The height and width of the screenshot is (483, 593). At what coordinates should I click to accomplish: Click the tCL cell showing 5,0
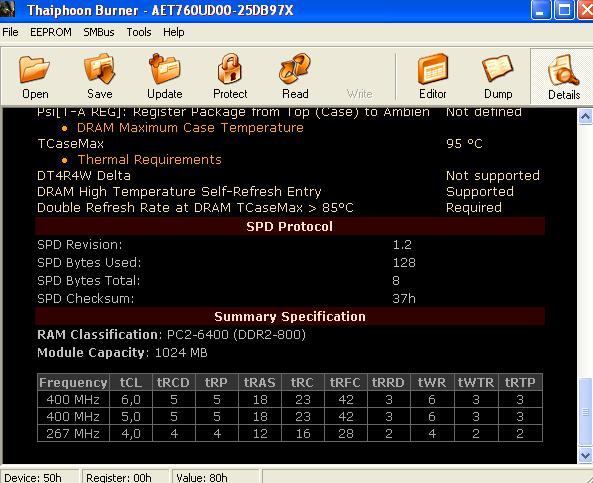pos(131,416)
